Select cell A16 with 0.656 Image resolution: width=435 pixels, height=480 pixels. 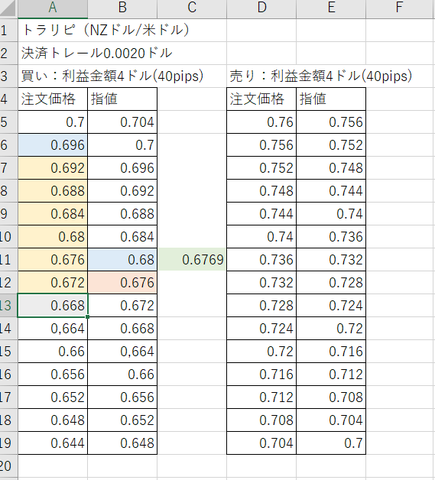pos(53,374)
